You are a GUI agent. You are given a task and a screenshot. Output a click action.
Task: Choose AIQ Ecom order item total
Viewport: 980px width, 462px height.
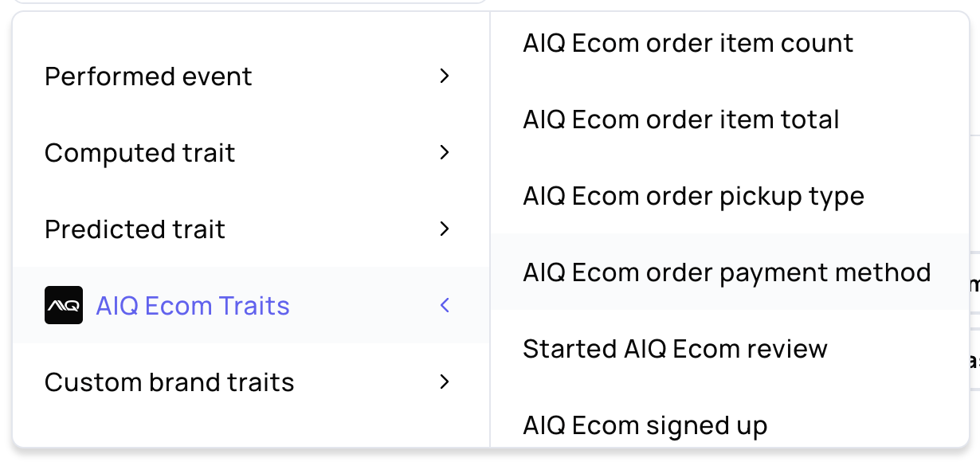(680, 119)
